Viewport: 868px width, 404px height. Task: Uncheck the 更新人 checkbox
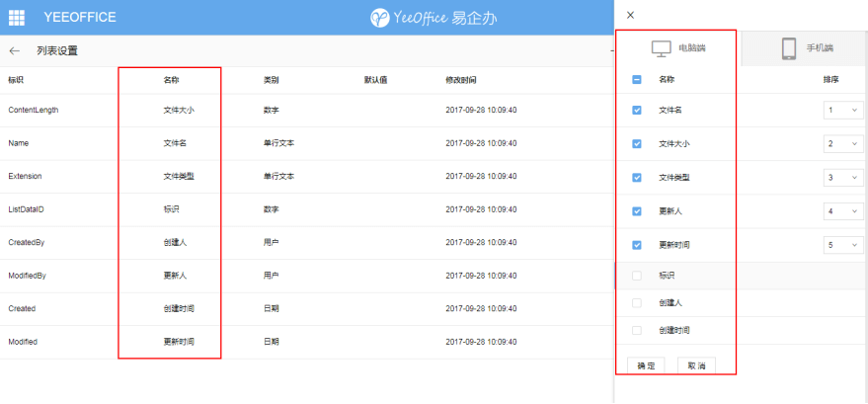[637, 211]
